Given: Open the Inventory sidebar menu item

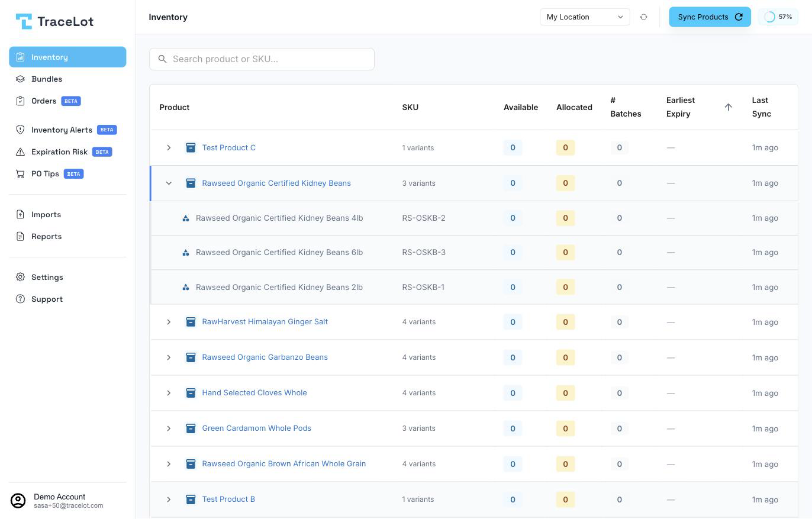Looking at the screenshot, I should click(x=67, y=57).
